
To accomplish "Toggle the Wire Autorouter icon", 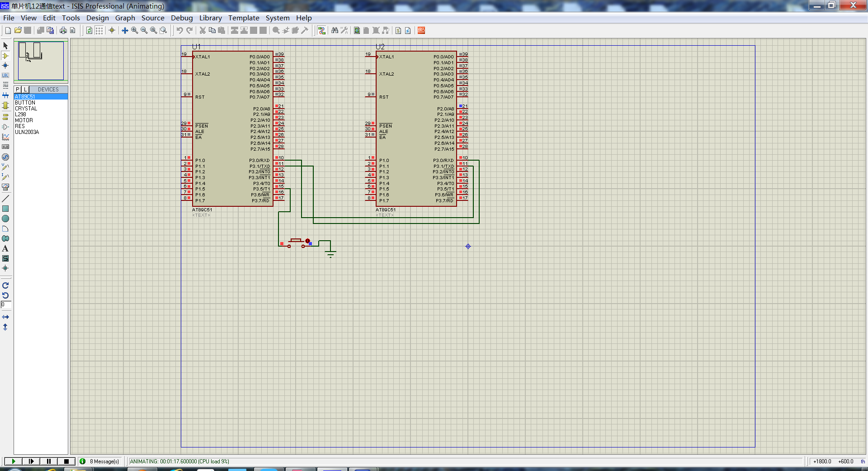I will tap(322, 30).
